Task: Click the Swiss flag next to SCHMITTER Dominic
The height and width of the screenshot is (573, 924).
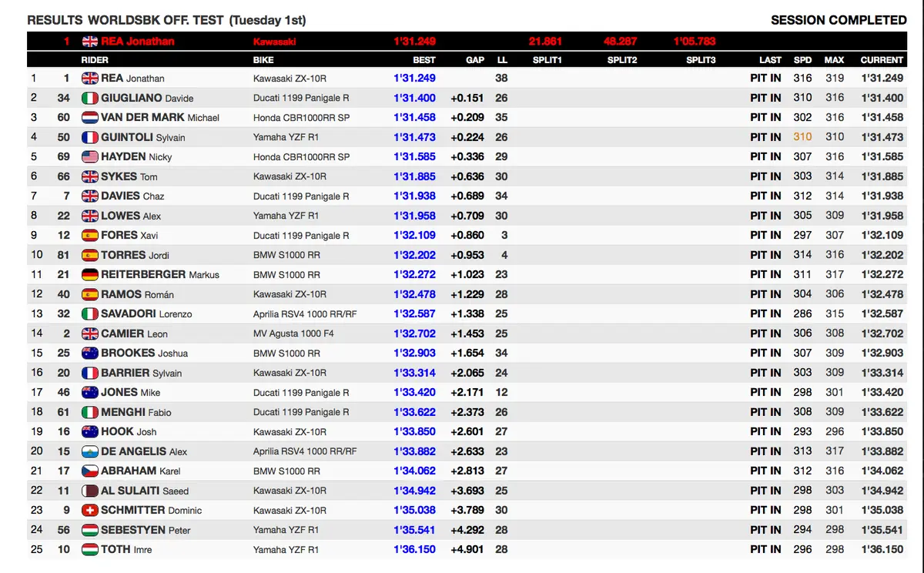Action: (90, 510)
